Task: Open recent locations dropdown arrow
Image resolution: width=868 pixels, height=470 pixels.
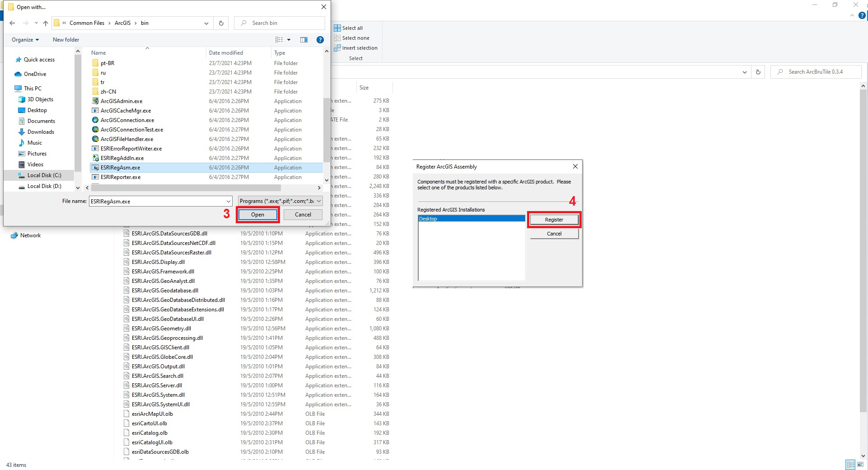Action: [36, 23]
